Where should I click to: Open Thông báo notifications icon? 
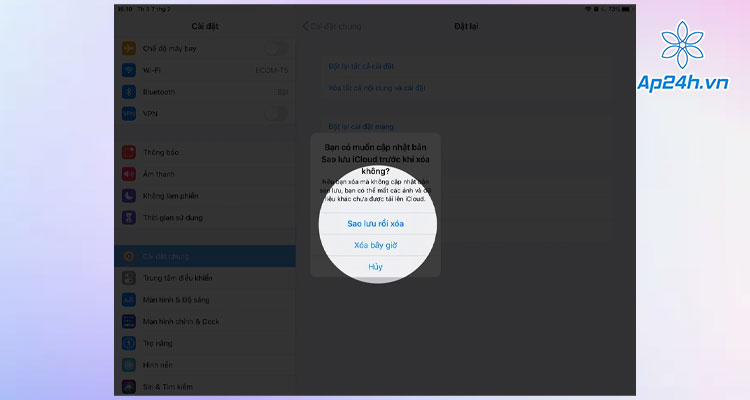[129, 152]
